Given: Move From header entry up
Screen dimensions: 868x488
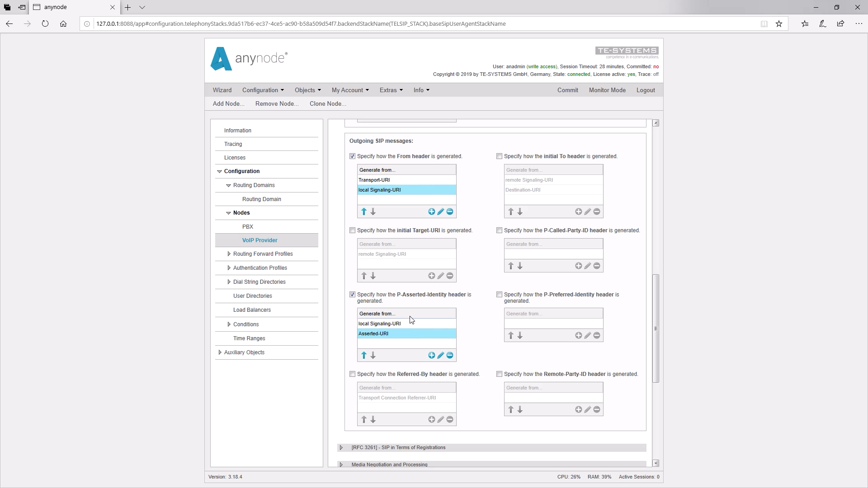Looking at the screenshot, I should tap(364, 211).
